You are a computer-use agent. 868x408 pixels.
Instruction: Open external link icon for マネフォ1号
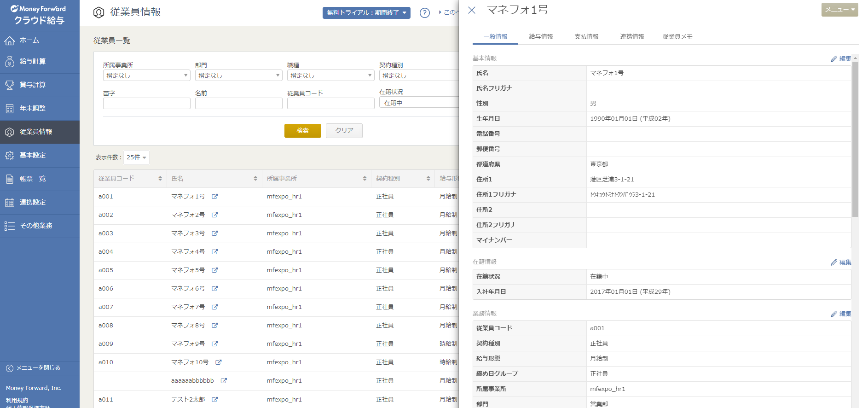[x=214, y=197]
